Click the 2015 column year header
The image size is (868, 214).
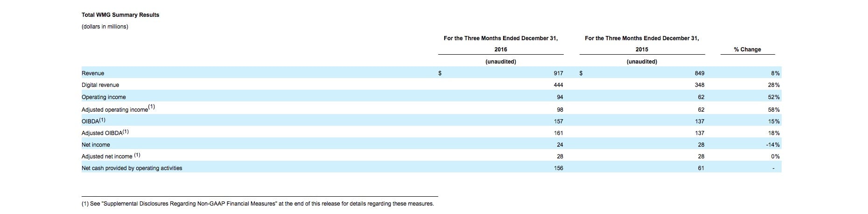(x=642, y=50)
